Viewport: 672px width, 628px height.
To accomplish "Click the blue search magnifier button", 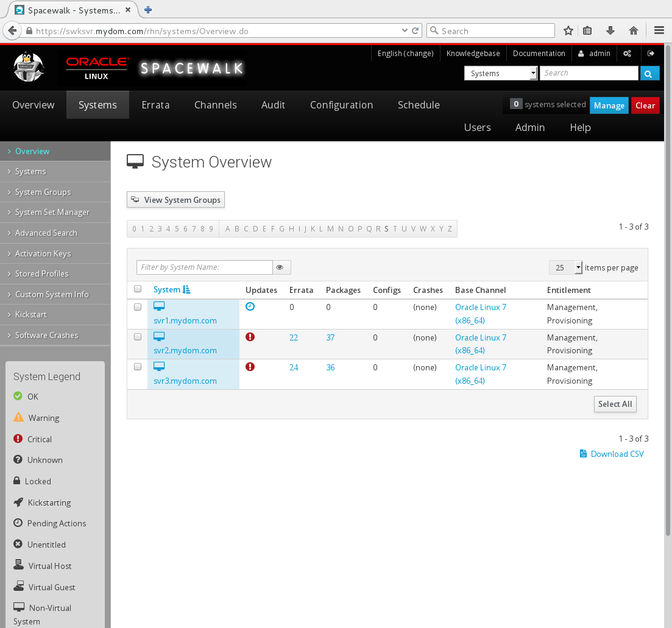I will click(648, 74).
